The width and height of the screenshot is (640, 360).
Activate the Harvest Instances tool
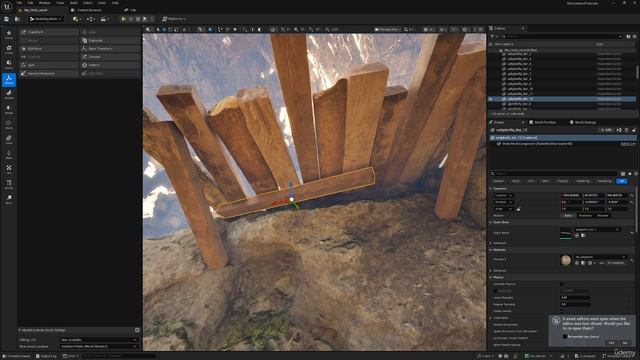coord(49,73)
